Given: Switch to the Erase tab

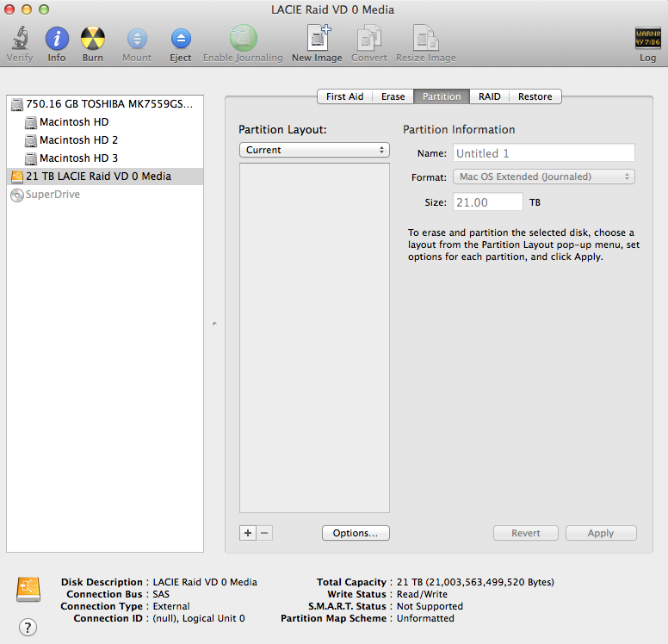Looking at the screenshot, I should [393, 96].
